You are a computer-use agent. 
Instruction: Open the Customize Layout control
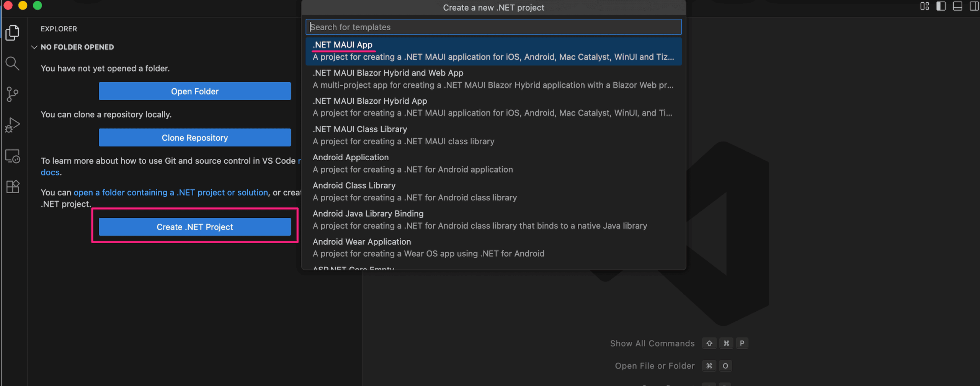925,6
